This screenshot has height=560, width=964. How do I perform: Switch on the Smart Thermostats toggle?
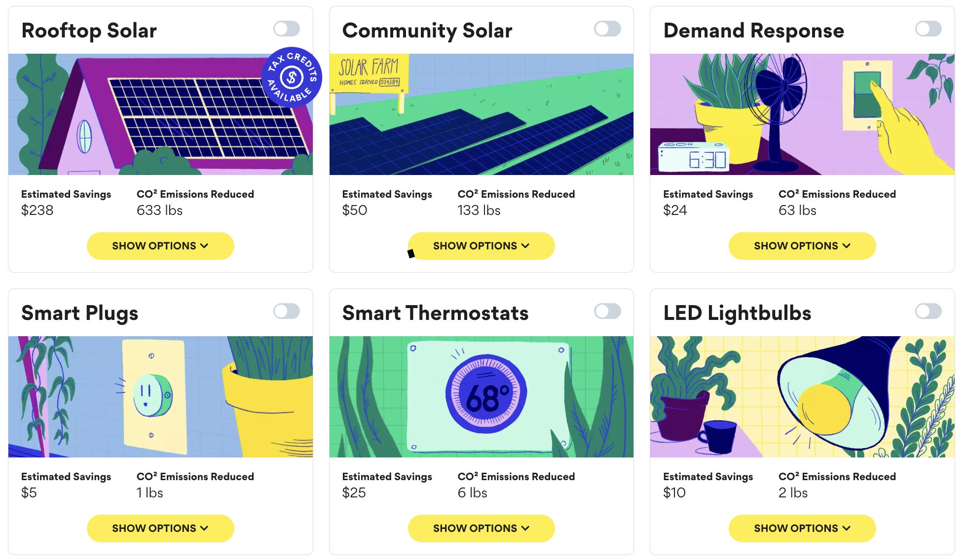[607, 311]
